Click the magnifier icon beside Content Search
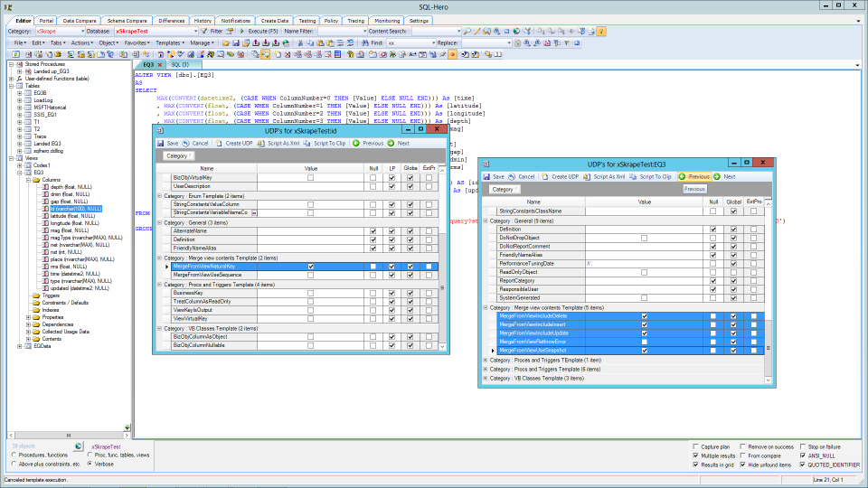 coord(467,31)
